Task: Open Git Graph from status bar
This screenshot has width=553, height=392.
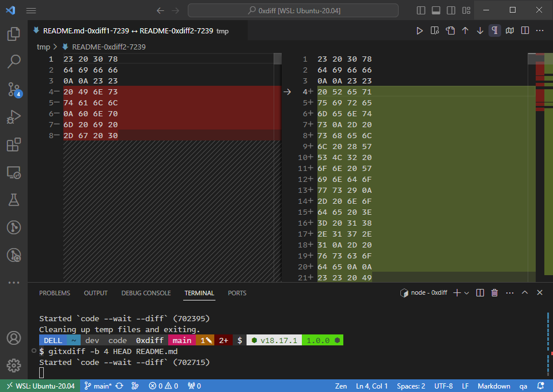Action: [x=135, y=386]
